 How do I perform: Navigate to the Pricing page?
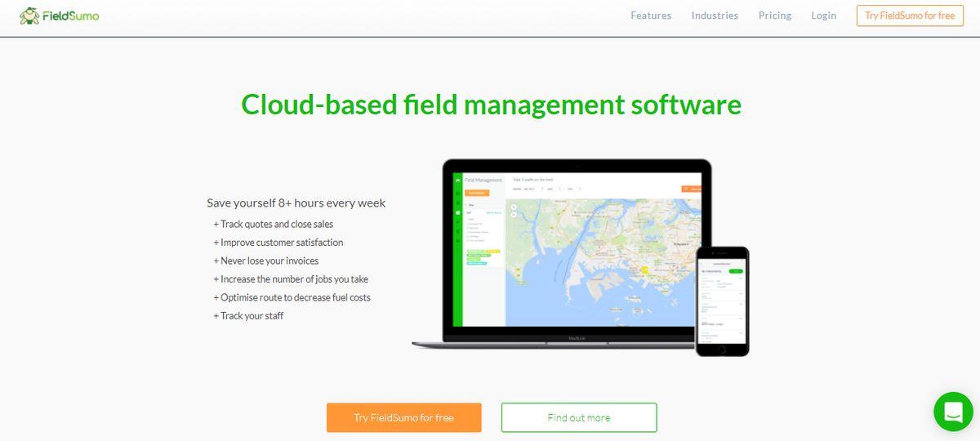click(774, 16)
